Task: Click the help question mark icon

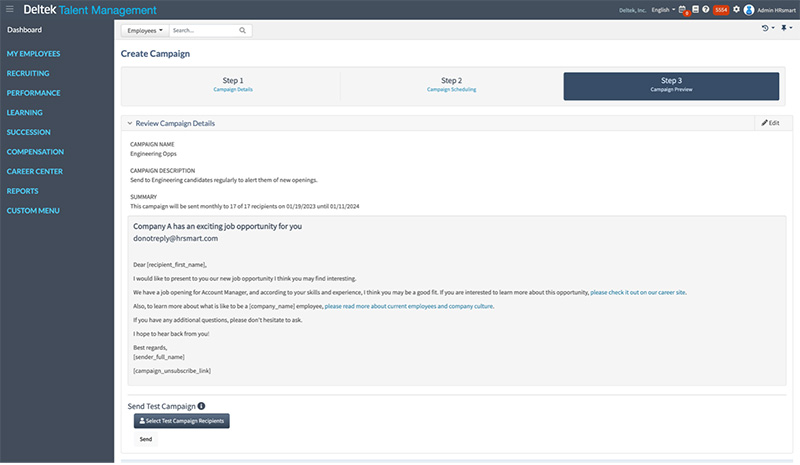Action: click(x=706, y=9)
